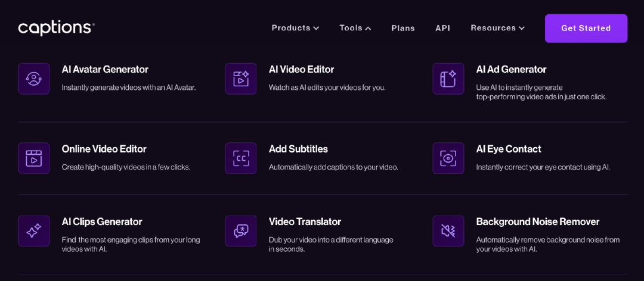Image resolution: width=644 pixels, height=281 pixels.
Task: Click the Add Subtitles description text
Action: 333,167
